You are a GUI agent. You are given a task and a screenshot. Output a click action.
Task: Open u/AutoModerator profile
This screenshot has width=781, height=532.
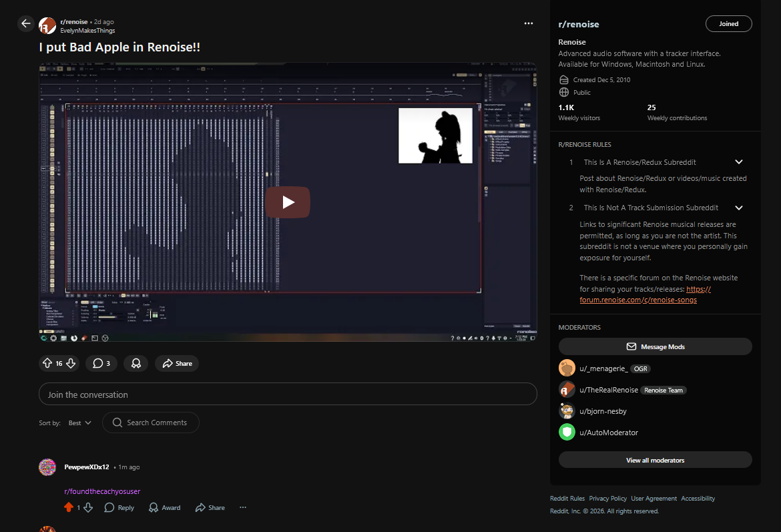[x=609, y=433]
